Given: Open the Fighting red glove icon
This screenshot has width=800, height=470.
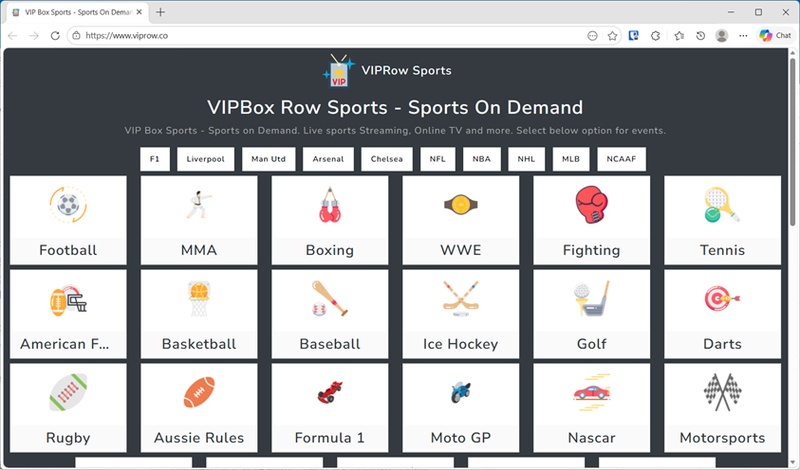Looking at the screenshot, I should 591,205.
